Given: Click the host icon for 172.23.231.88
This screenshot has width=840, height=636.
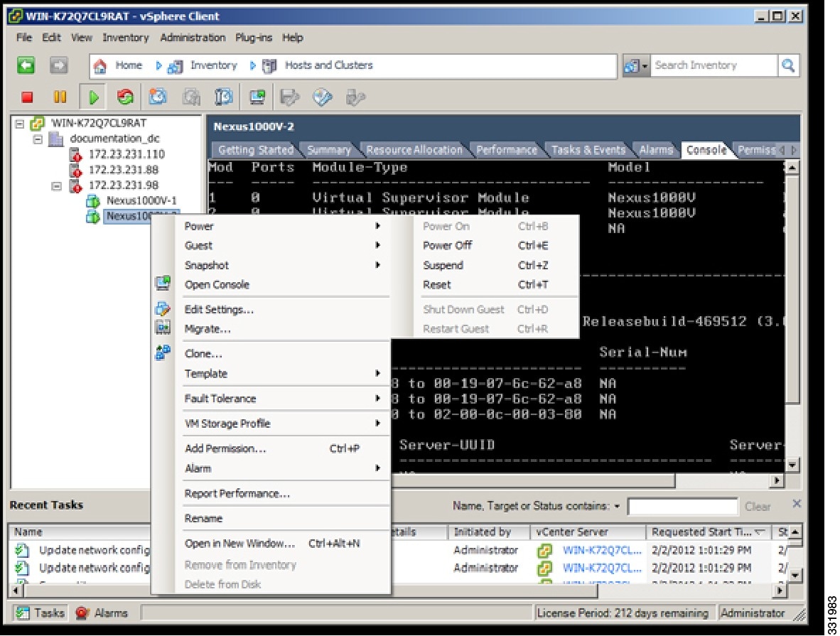Looking at the screenshot, I should [x=76, y=171].
